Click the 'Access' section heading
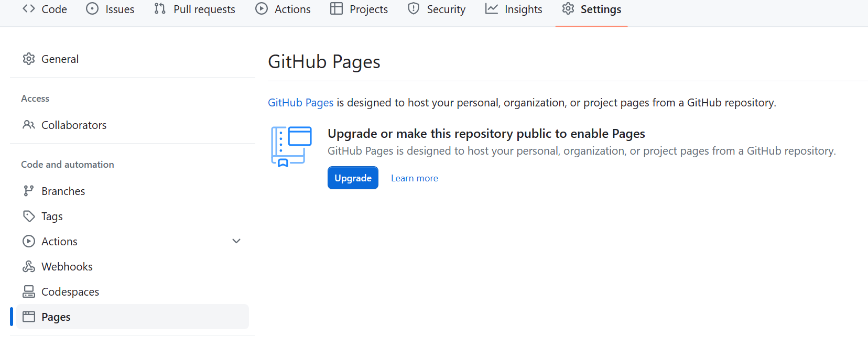This screenshot has width=868, height=347. [x=35, y=99]
